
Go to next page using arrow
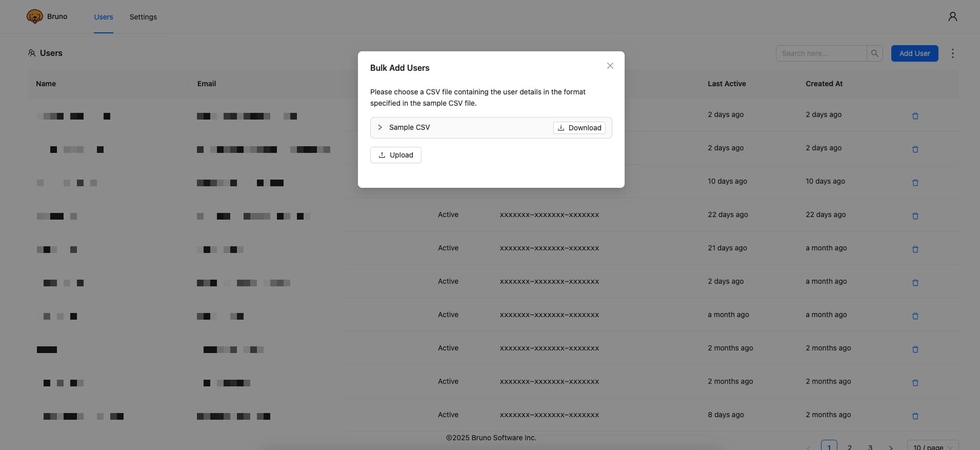coord(891,447)
